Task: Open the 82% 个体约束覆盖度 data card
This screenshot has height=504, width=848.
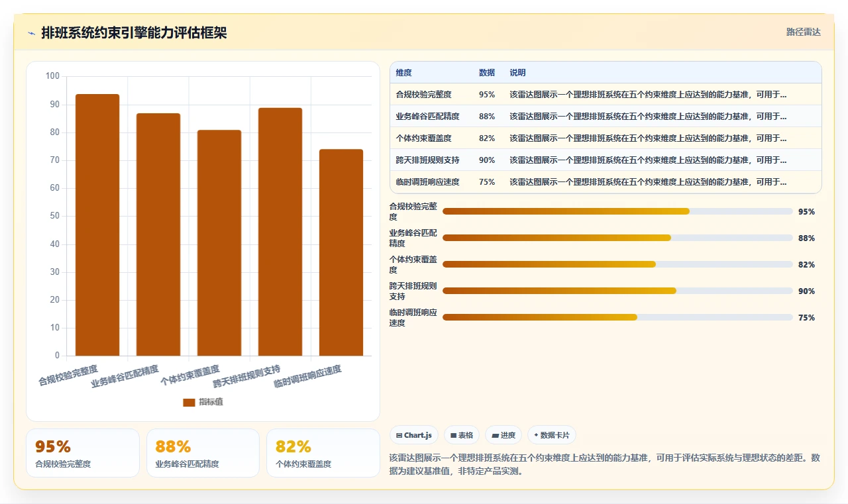Action: point(323,453)
